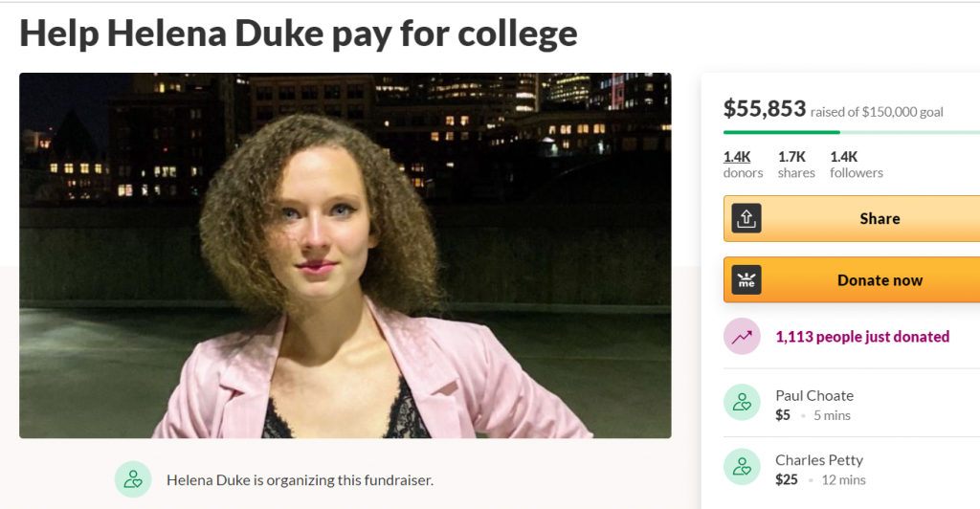Click the "1,113 people just donated" text
The height and width of the screenshot is (509, 980).
[862, 337]
